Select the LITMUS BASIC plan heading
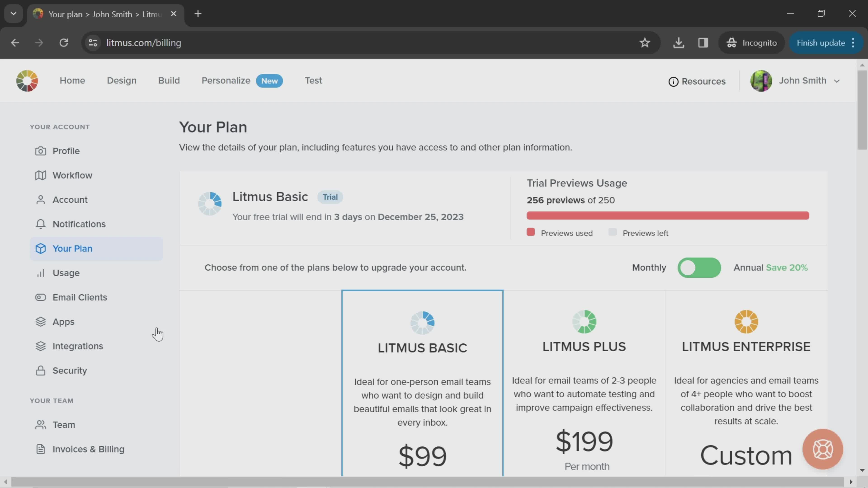 (422, 348)
